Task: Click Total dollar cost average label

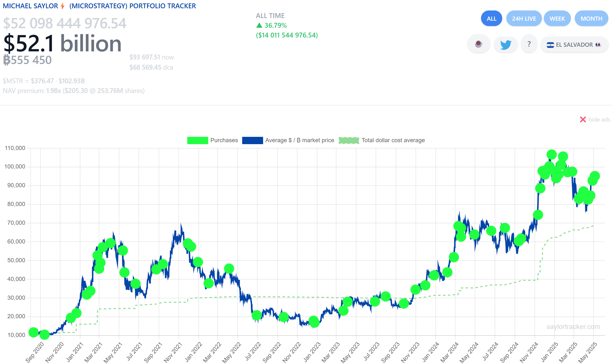Action: [393, 140]
